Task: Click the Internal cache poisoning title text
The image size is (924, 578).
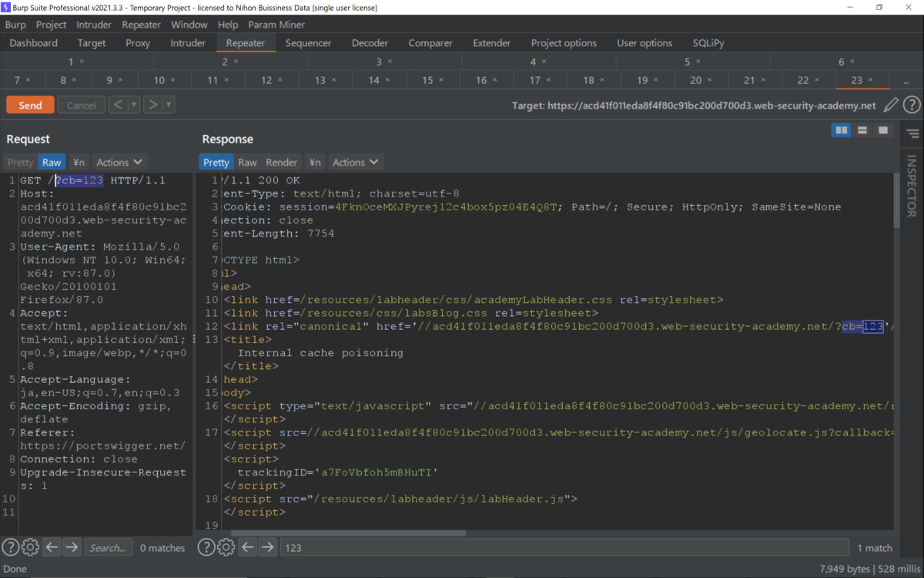Action: [x=320, y=353]
